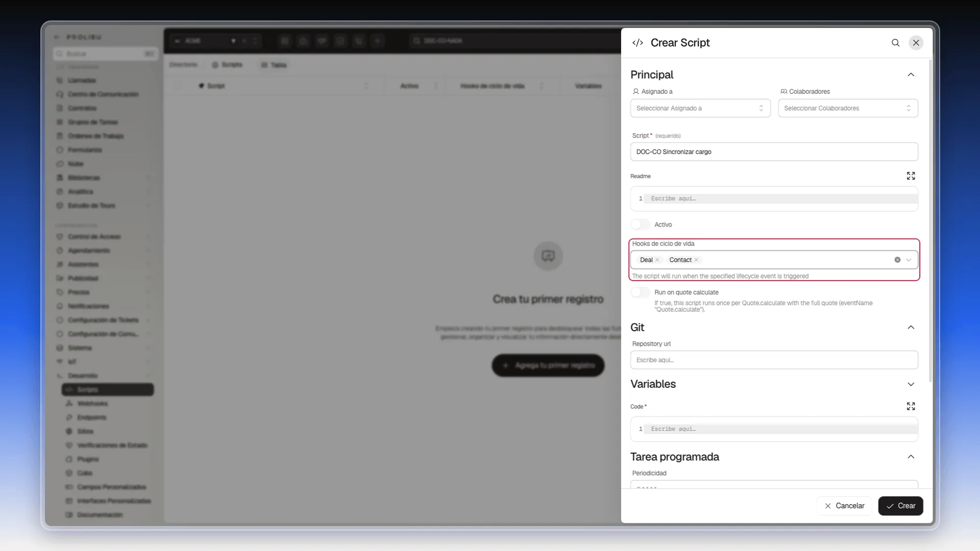This screenshot has height=551, width=980.
Task: Open search in Crear Script panel
Action: pyautogui.click(x=895, y=43)
